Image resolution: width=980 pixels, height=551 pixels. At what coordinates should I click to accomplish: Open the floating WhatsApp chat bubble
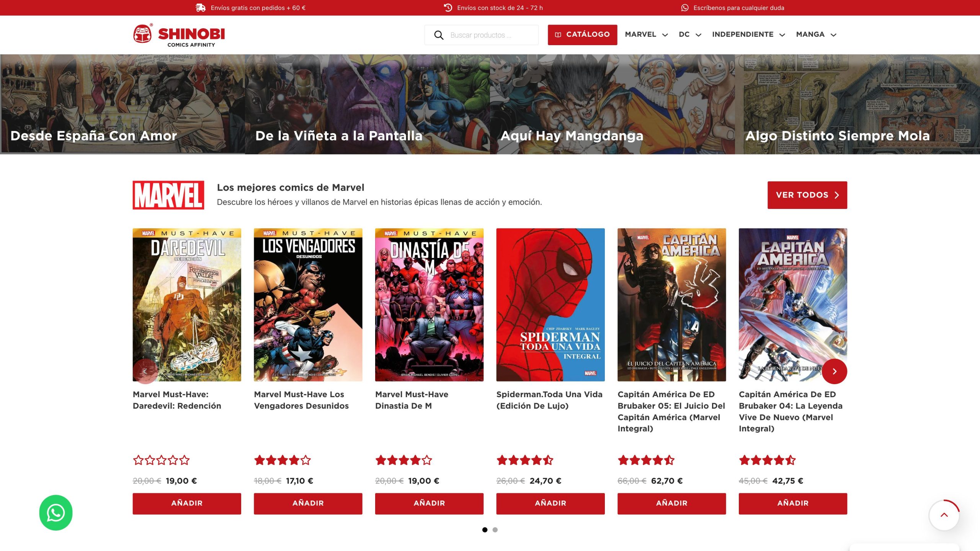[x=55, y=513]
